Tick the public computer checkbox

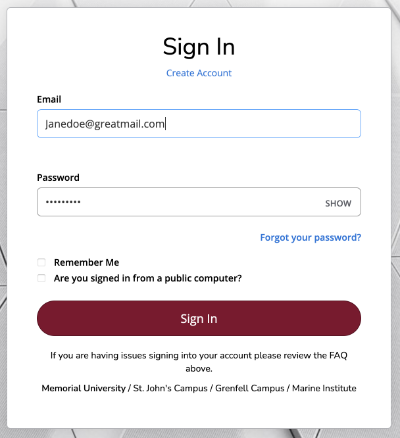[x=41, y=278]
